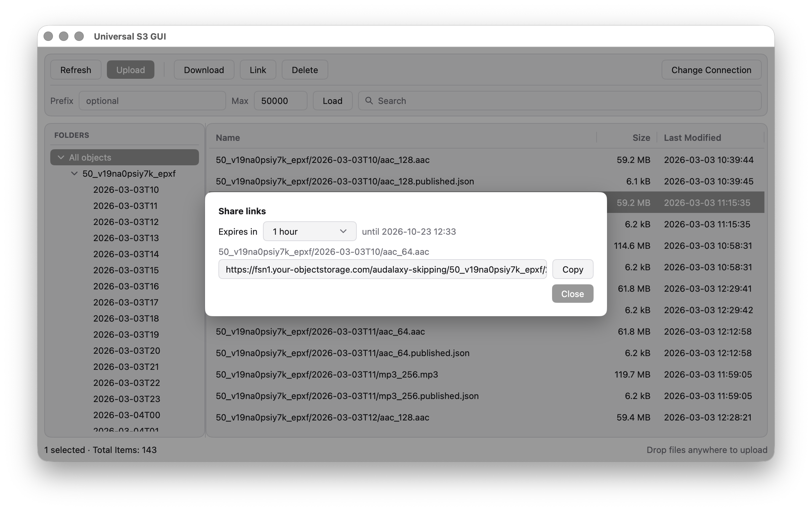Click the presigned URL field
The width and height of the screenshot is (812, 511).
click(383, 269)
